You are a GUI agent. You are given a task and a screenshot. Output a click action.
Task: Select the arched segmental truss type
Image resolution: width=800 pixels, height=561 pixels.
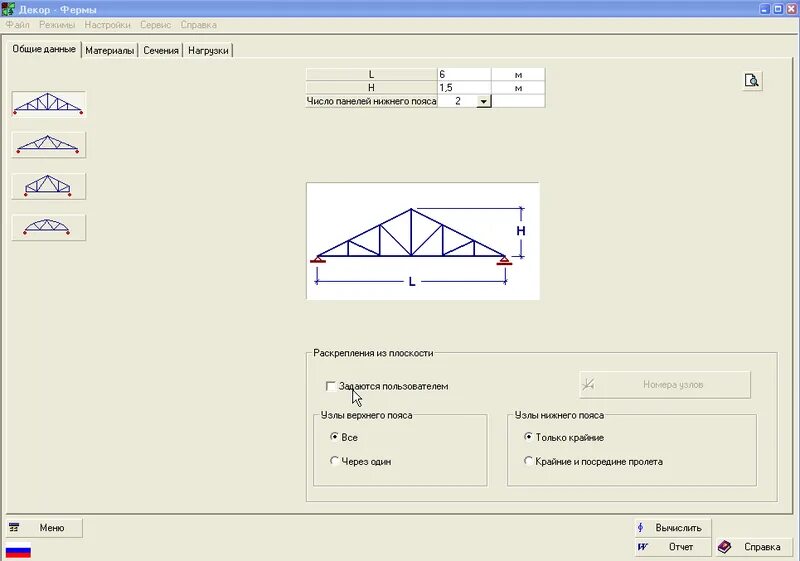pos(48,227)
